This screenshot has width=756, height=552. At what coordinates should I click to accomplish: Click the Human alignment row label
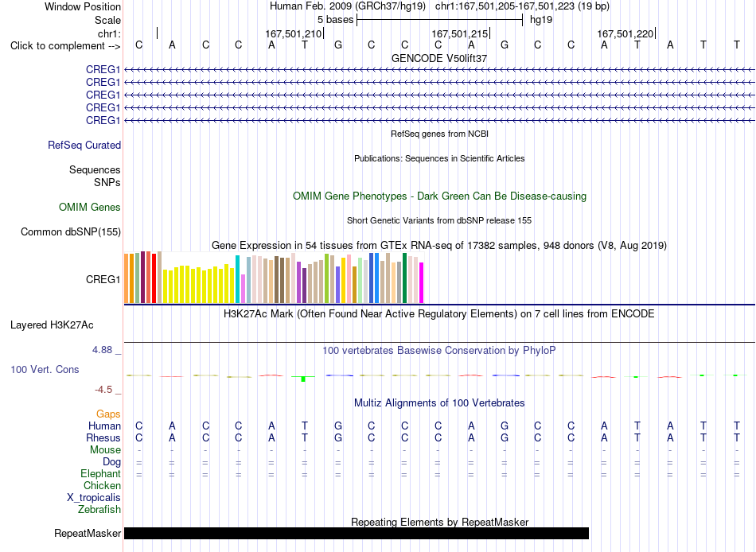[104, 426]
